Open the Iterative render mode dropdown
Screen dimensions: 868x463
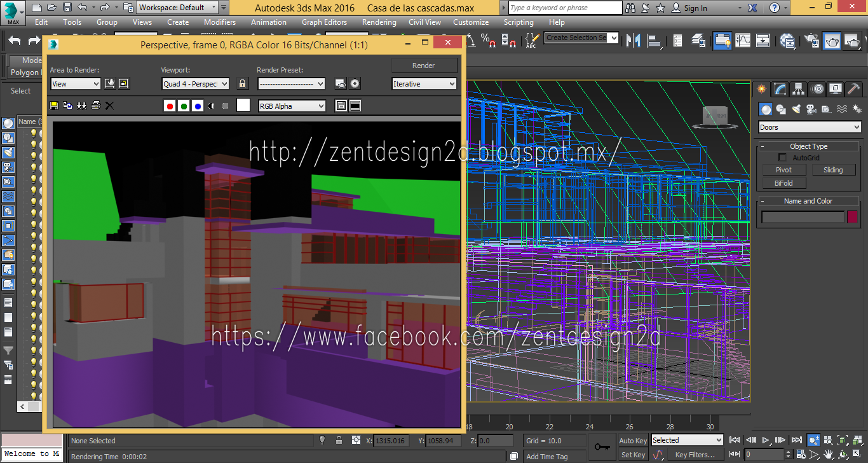coord(424,83)
